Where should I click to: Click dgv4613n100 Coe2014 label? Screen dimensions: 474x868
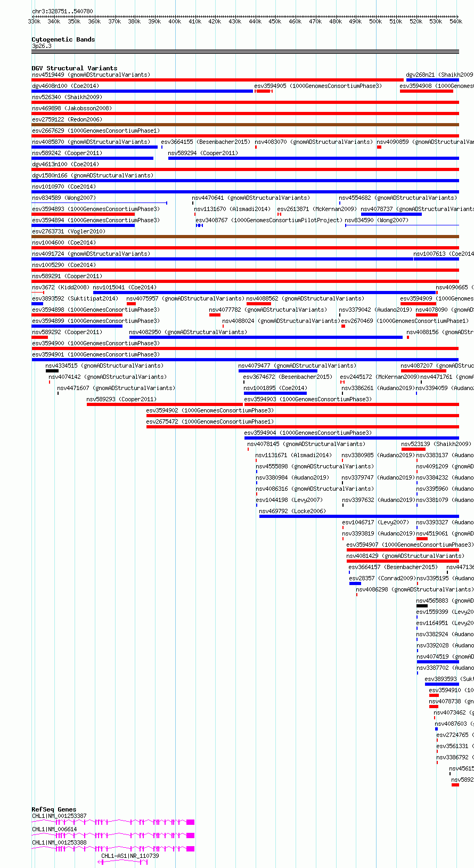click(66, 165)
